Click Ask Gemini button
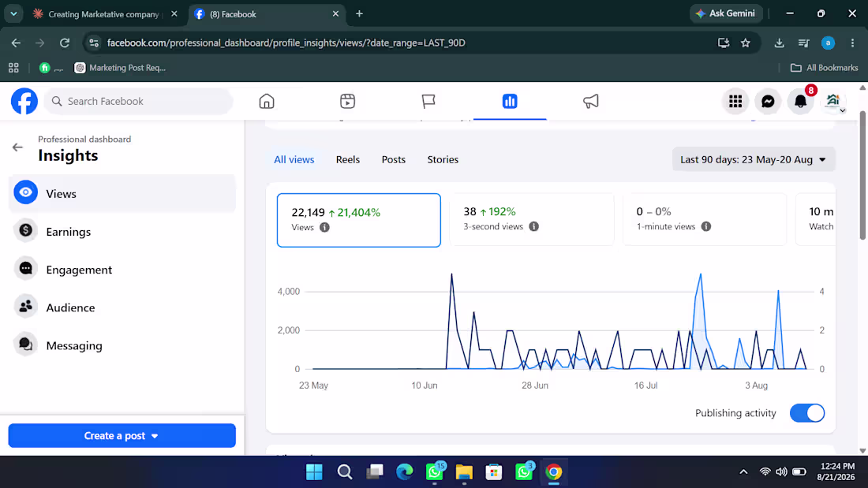Viewport: 868px width, 488px height. click(726, 13)
